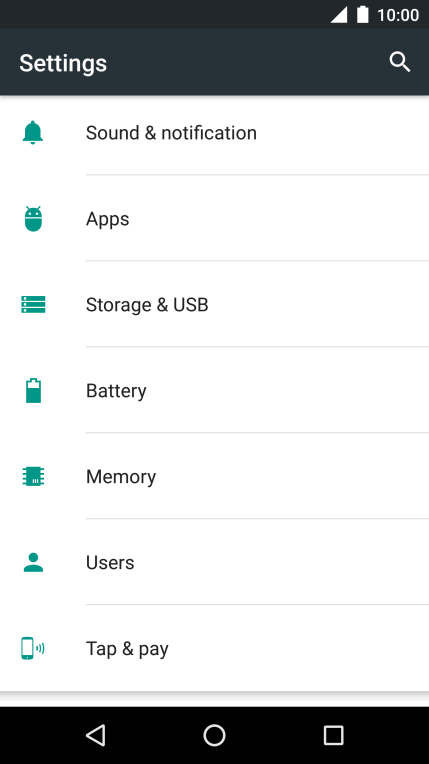The height and width of the screenshot is (764, 429).
Task: Open the Apps settings entry
Action: pyautogui.click(x=214, y=219)
